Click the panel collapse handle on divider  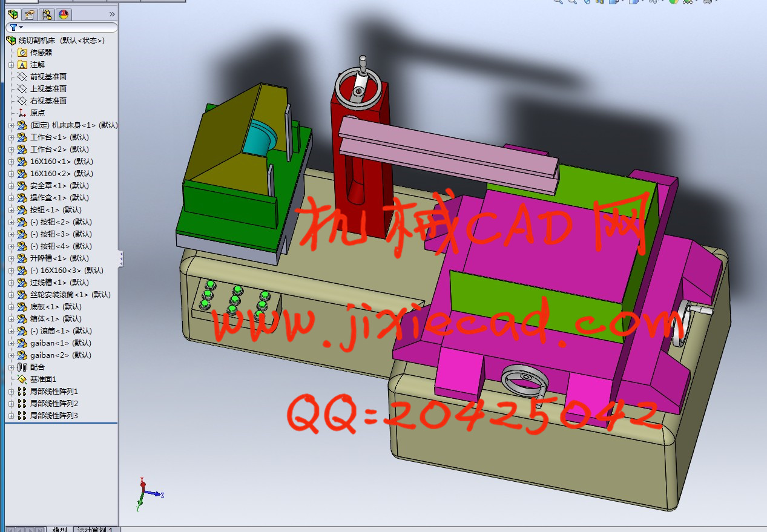[x=121, y=258]
